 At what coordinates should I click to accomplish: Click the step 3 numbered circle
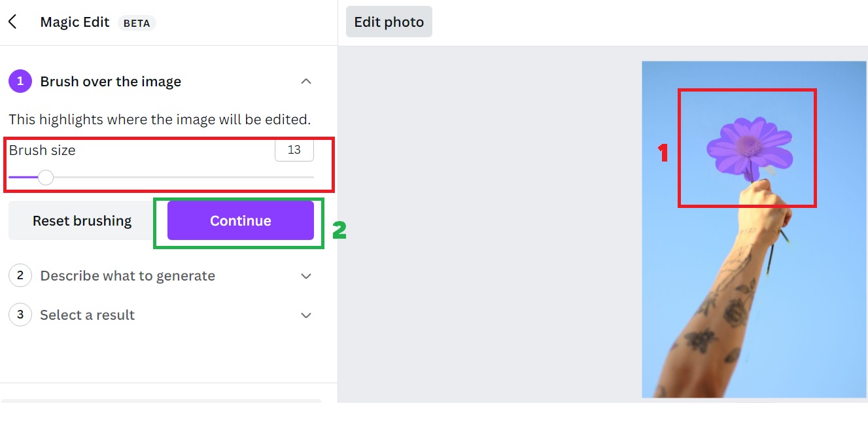pyautogui.click(x=20, y=315)
